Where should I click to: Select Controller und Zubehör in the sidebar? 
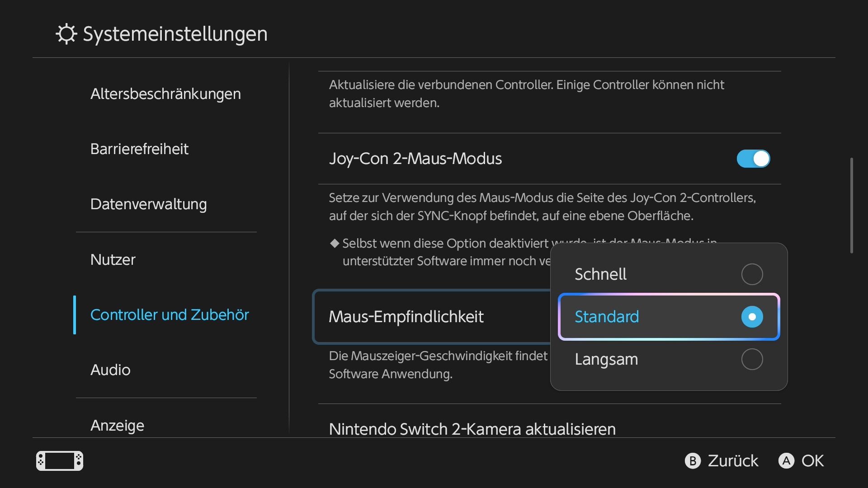click(170, 315)
